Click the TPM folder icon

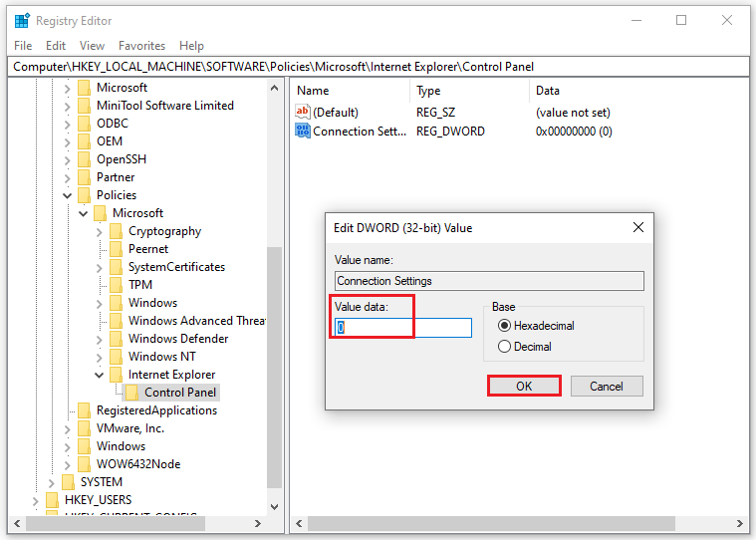pyautogui.click(x=116, y=285)
